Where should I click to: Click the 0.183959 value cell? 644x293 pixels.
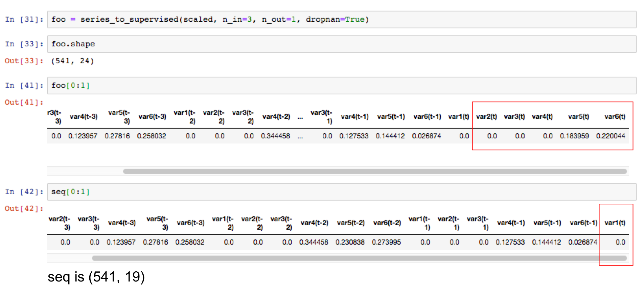(574, 136)
